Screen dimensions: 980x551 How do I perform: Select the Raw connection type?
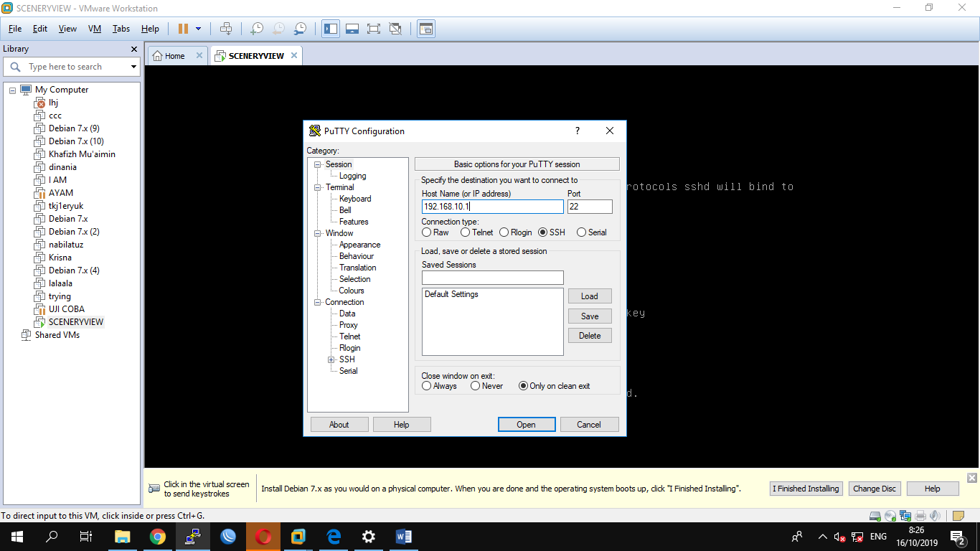pyautogui.click(x=435, y=232)
